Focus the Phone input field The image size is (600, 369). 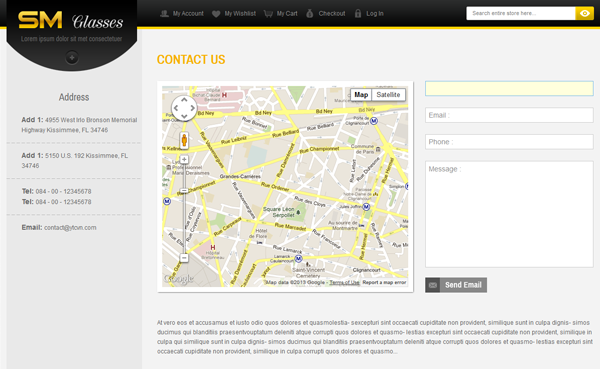509,142
